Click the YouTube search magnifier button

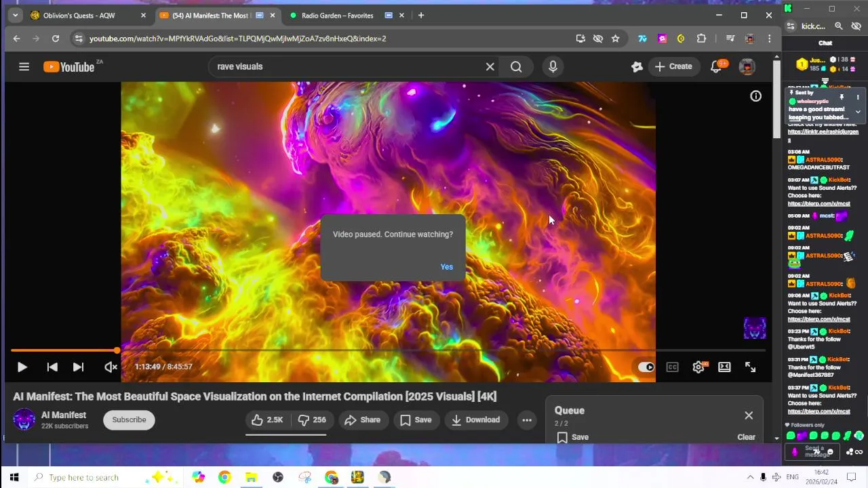point(516,66)
